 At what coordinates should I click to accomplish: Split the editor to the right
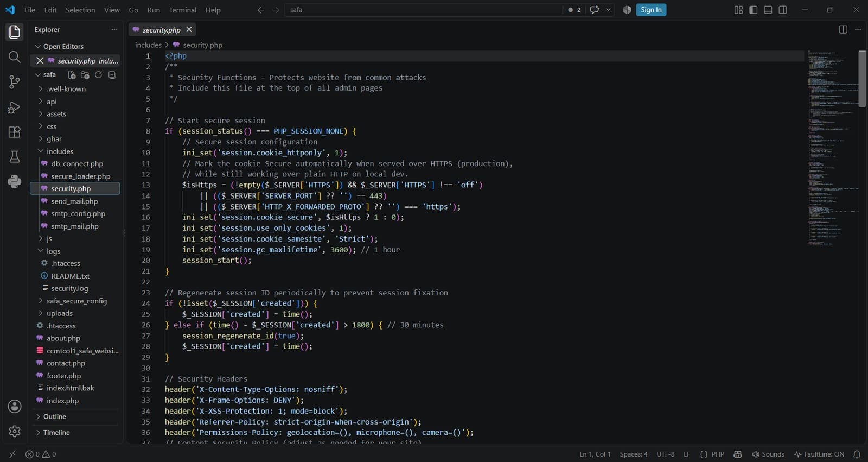[x=843, y=29]
